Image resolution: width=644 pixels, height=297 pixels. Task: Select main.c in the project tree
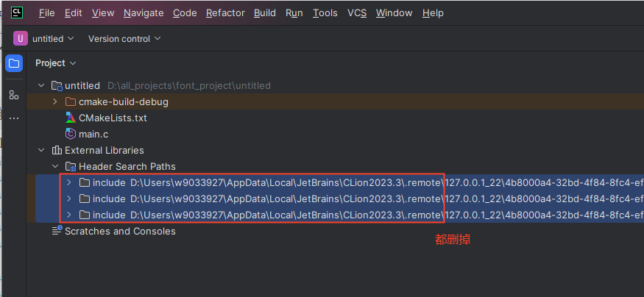click(93, 134)
